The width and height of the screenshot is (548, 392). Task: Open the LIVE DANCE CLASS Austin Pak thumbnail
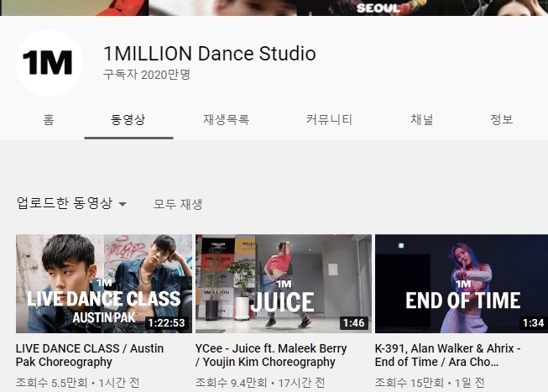tap(104, 284)
